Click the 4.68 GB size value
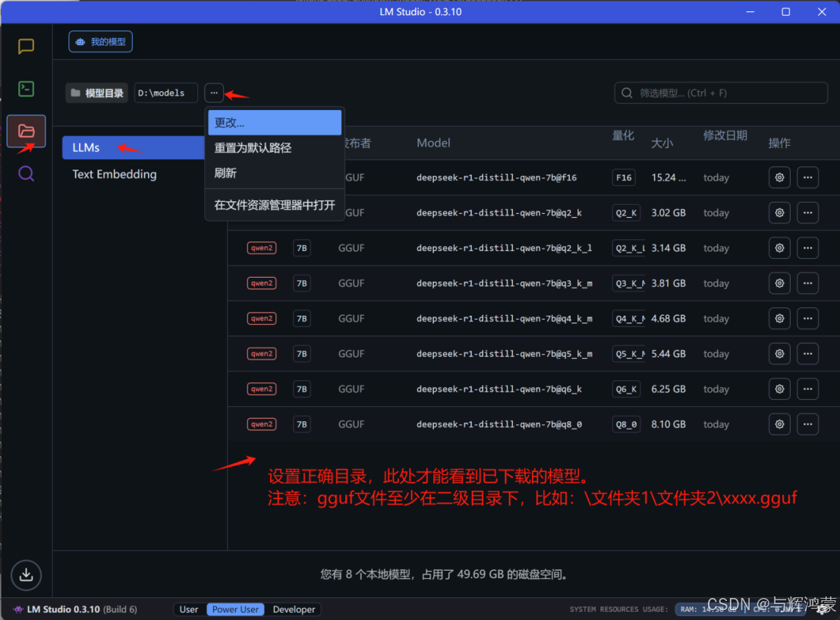This screenshot has width=840, height=620. pyautogui.click(x=668, y=319)
